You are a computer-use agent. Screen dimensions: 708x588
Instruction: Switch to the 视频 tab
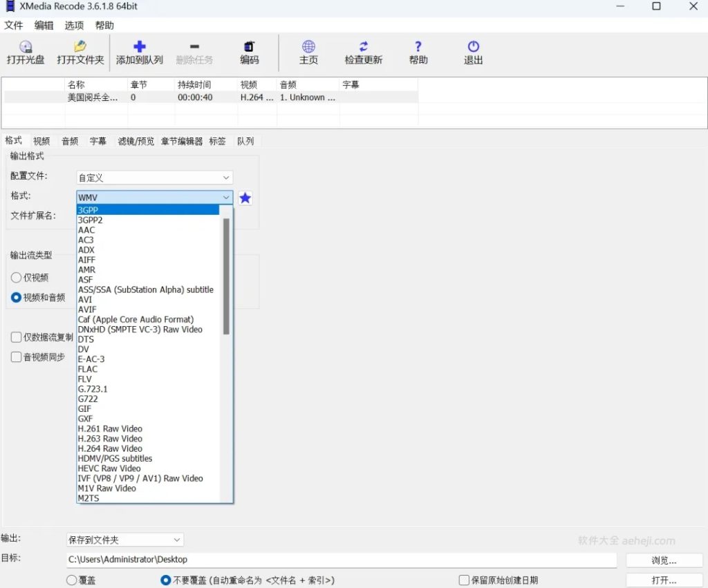pos(41,140)
